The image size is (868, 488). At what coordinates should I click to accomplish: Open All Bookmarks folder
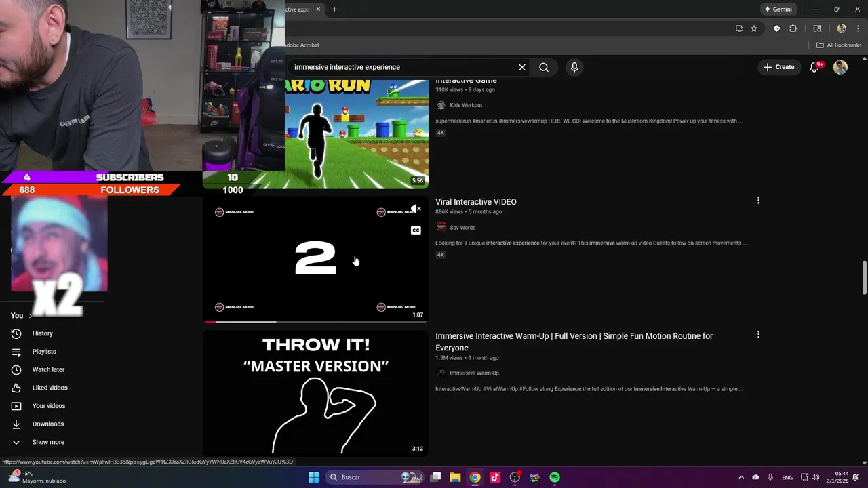point(839,45)
